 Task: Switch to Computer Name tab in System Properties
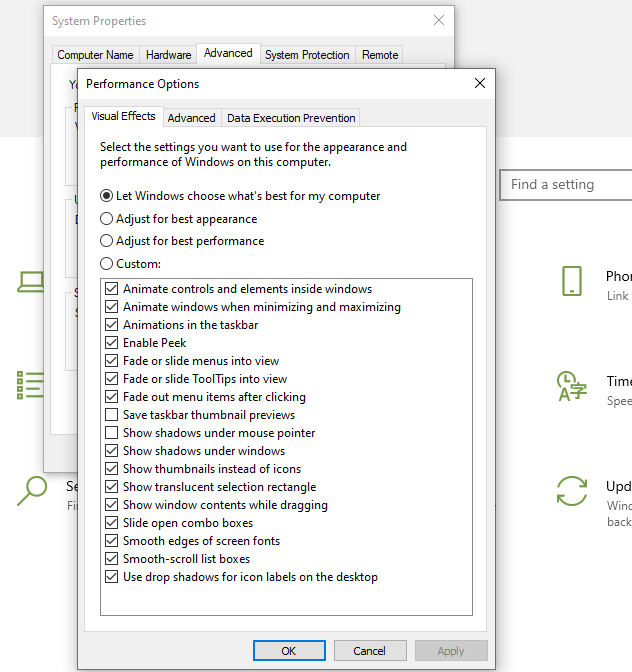click(x=95, y=55)
